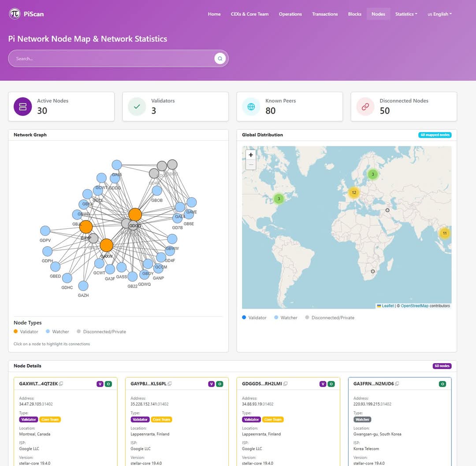
Task: Click the Known Peers globe icon
Action: (251, 107)
